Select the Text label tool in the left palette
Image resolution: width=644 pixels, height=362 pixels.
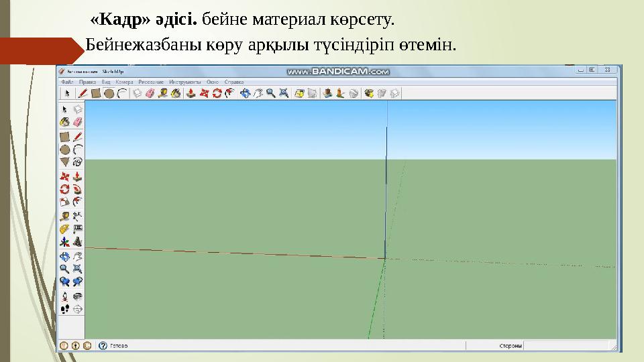(77, 229)
